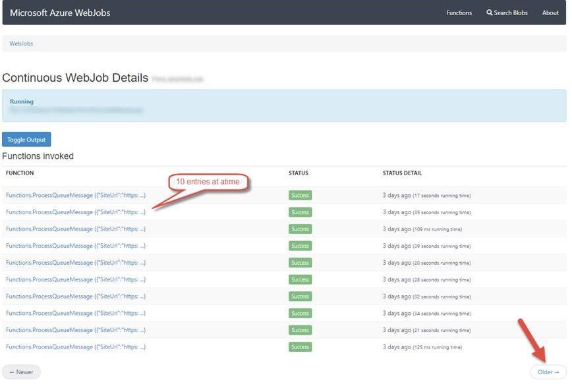Click the magnifier icon beside Search Blobs

coord(489,13)
